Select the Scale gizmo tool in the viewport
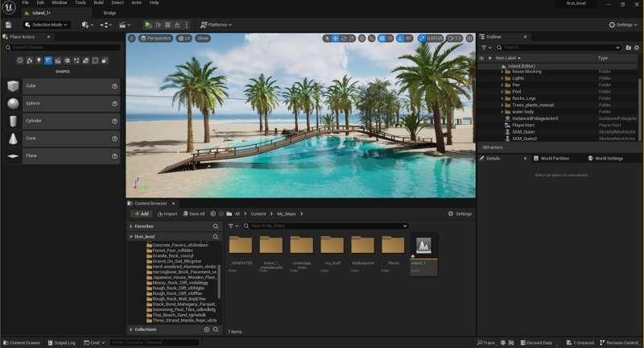The height and width of the screenshot is (348, 644). (x=352, y=38)
